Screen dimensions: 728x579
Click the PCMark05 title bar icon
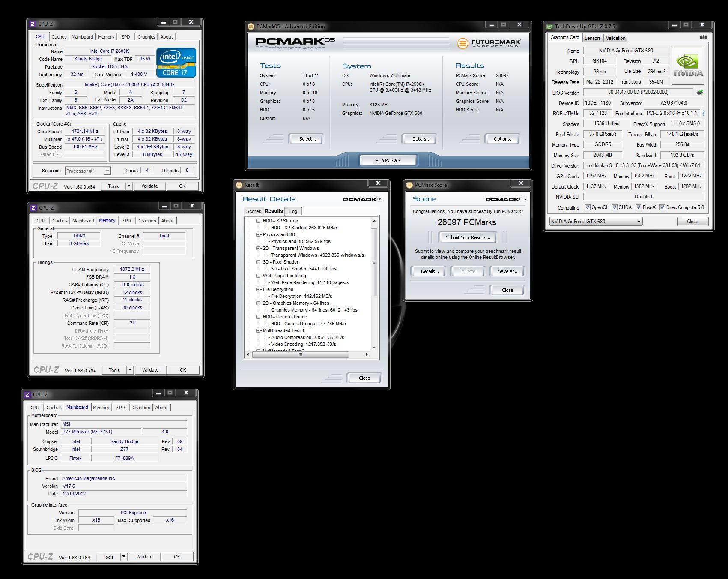(252, 27)
